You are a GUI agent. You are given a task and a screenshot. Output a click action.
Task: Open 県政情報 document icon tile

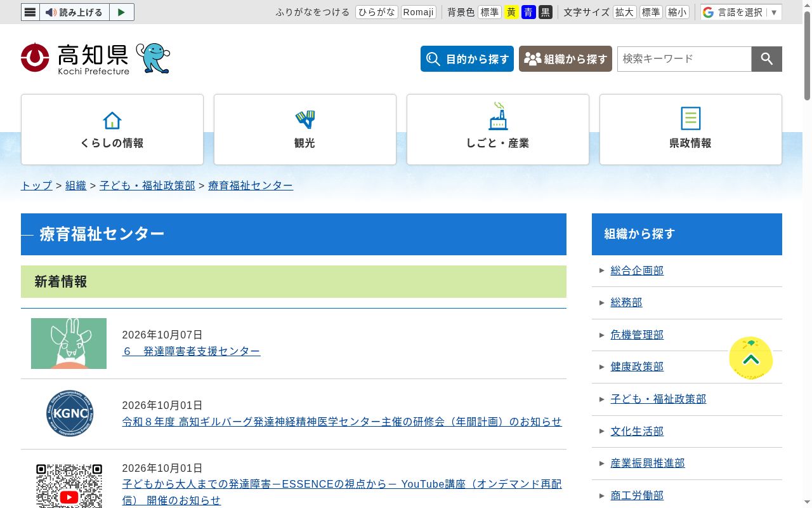[x=691, y=130]
